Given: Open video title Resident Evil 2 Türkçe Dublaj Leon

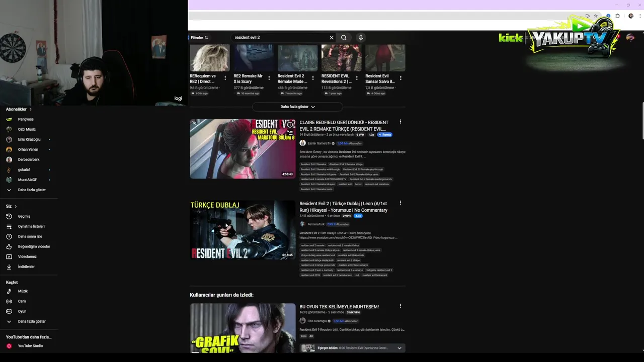Looking at the screenshot, I should (x=344, y=207).
